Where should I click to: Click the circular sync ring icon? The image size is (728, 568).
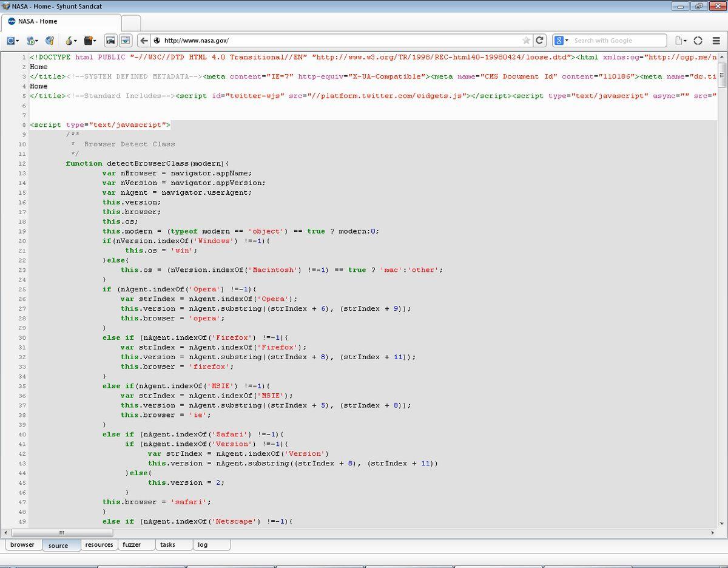698,41
